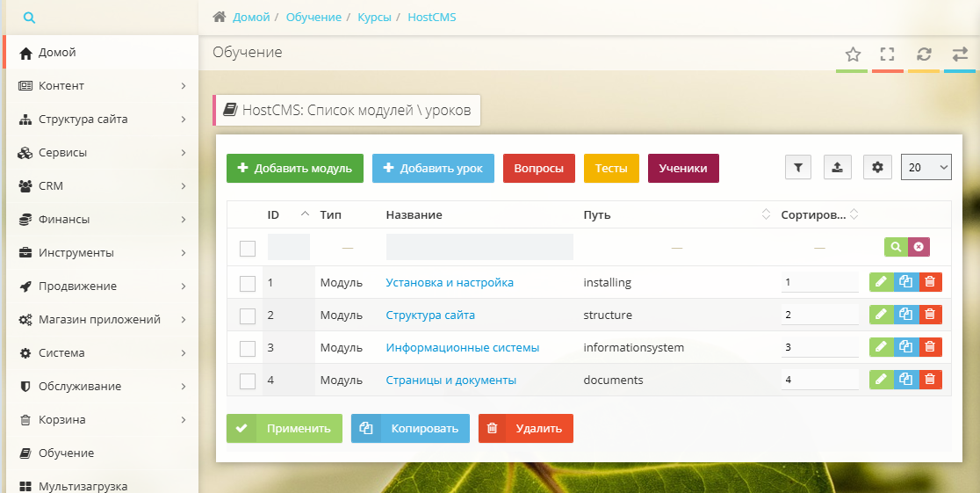Open the Обучение sidebar item
980x493 pixels.
(66, 453)
